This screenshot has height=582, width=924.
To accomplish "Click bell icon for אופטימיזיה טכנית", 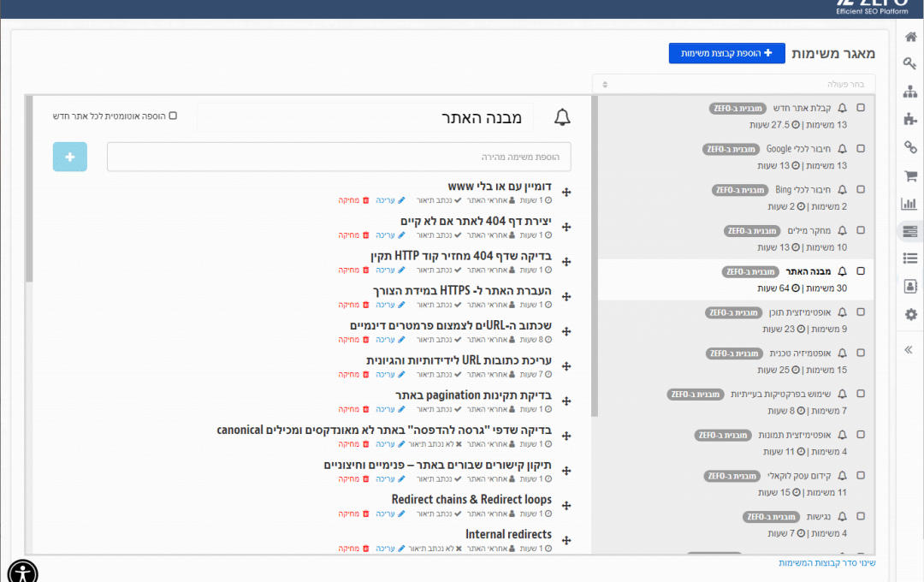I will pos(842,353).
